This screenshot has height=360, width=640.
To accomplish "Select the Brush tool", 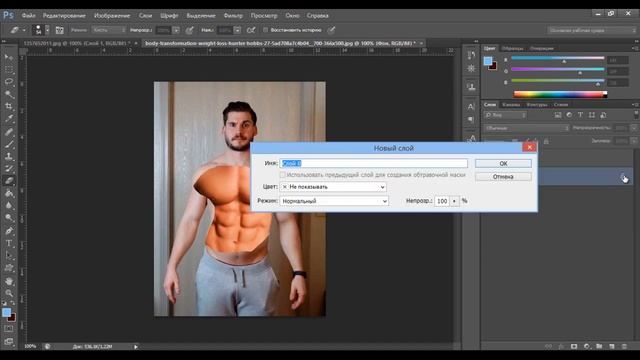I will pos(9,144).
